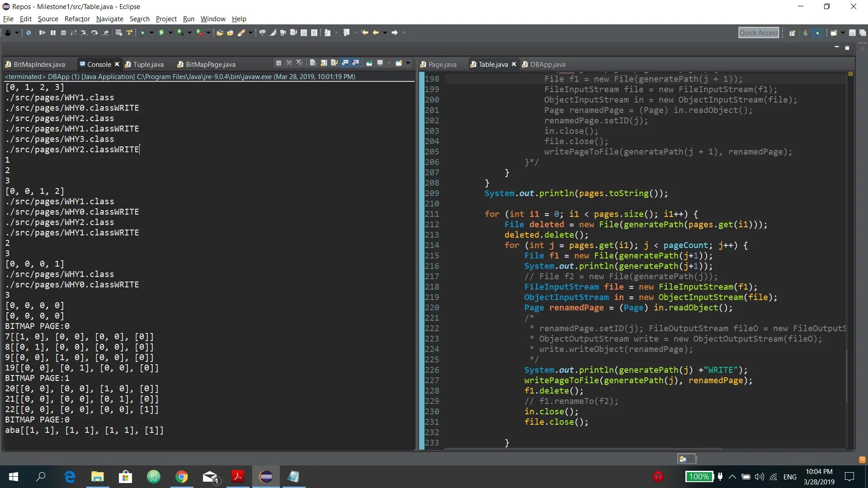
Task: Click the Page.java tab close button
Action: point(462,64)
